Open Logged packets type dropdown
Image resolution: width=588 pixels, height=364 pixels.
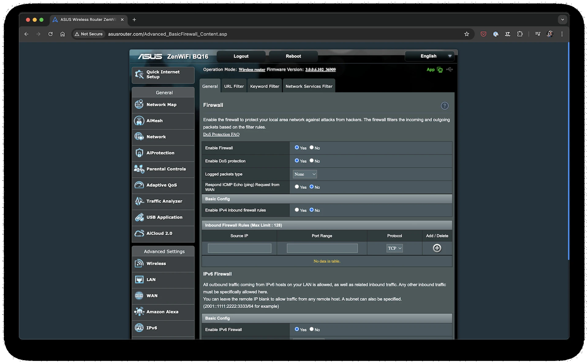(x=305, y=174)
